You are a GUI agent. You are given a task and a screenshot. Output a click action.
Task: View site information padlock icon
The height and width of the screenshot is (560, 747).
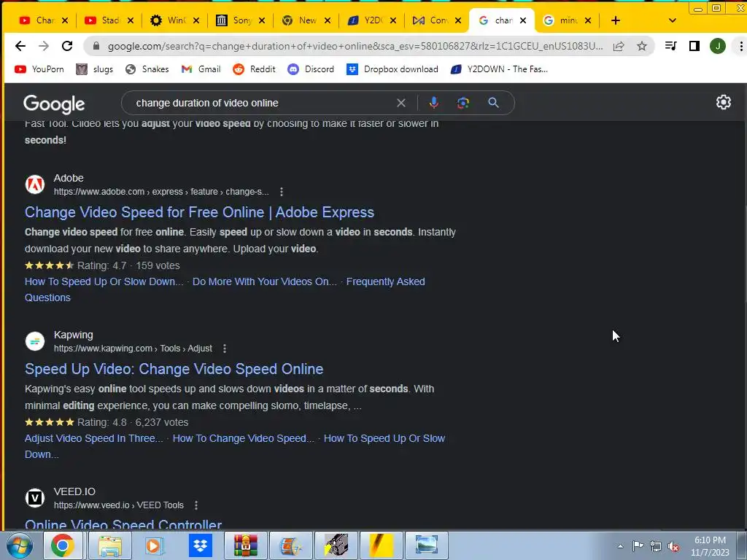96,46
